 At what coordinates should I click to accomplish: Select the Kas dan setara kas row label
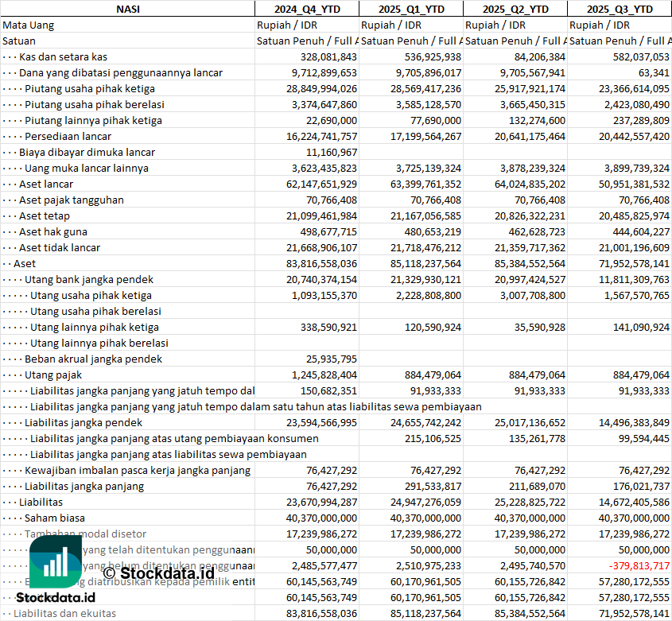(x=63, y=56)
